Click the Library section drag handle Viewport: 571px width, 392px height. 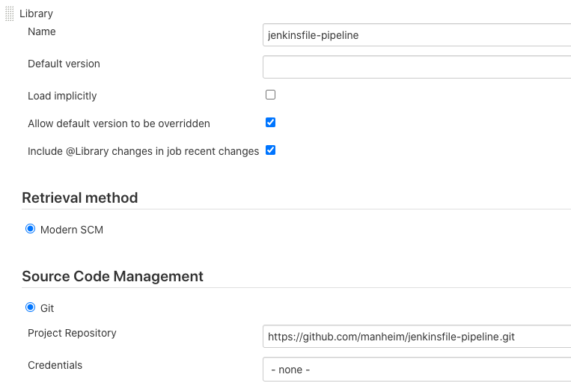click(10, 13)
